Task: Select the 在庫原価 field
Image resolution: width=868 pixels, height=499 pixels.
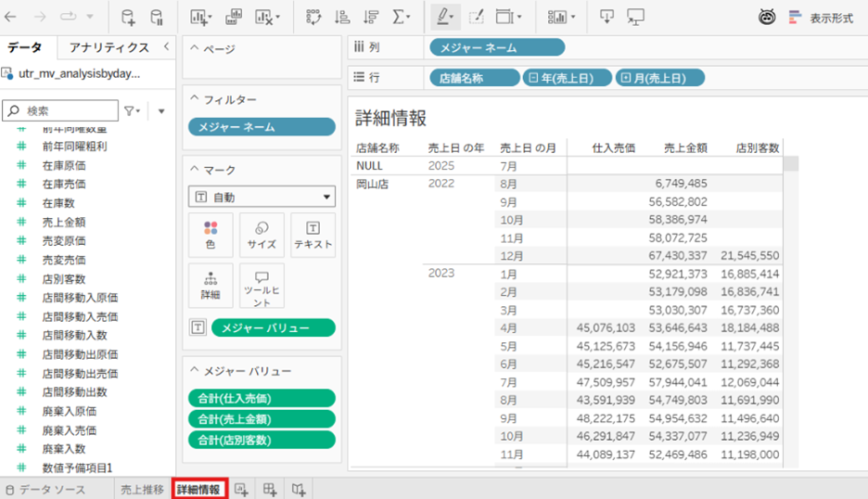Action: [x=64, y=166]
